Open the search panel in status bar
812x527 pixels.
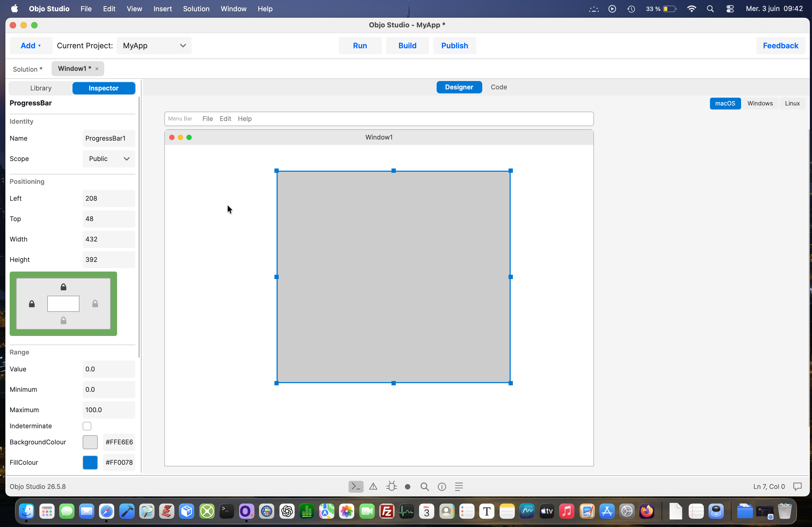coord(425,486)
